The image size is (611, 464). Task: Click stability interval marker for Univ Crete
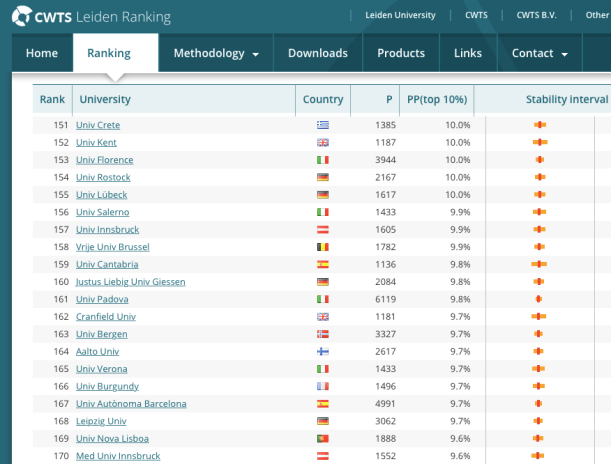pos(539,125)
